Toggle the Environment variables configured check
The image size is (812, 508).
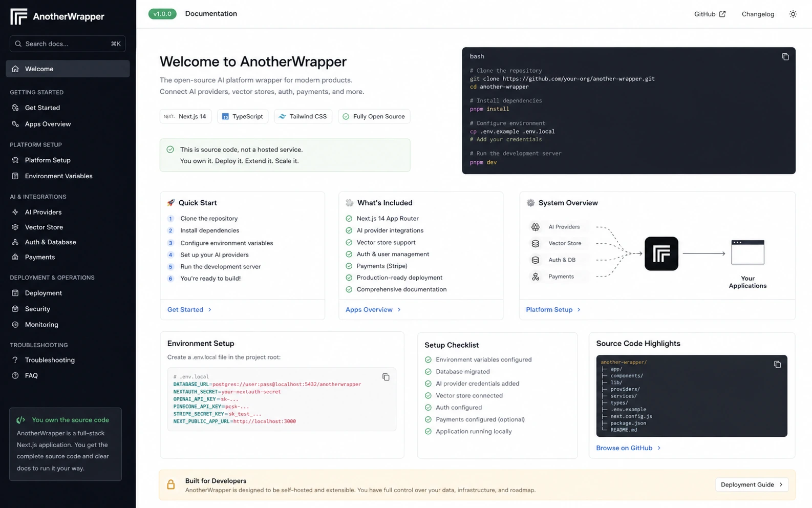(x=428, y=359)
